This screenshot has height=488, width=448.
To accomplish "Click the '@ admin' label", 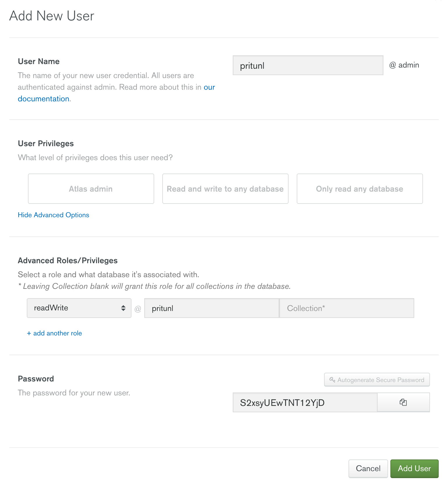I will (x=404, y=65).
